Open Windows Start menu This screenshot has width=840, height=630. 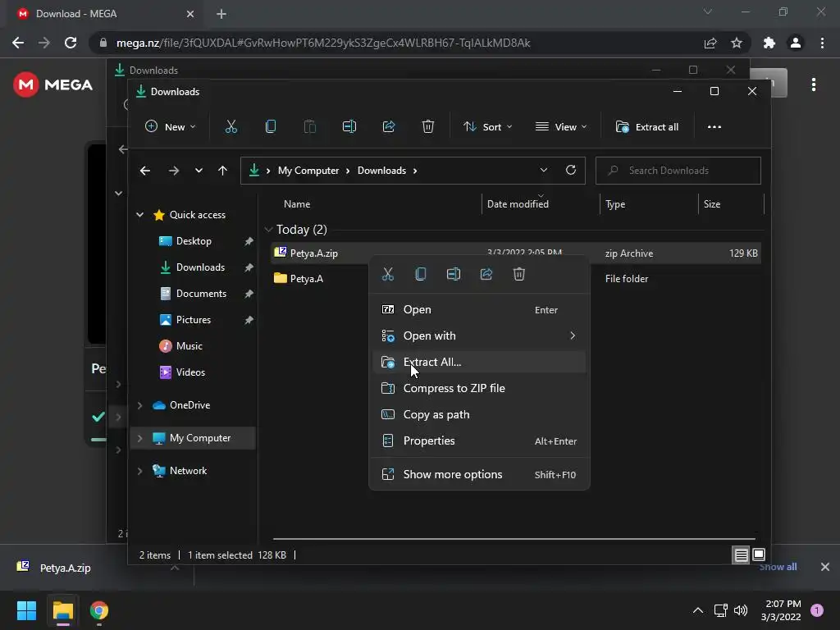(x=26, y=610)
